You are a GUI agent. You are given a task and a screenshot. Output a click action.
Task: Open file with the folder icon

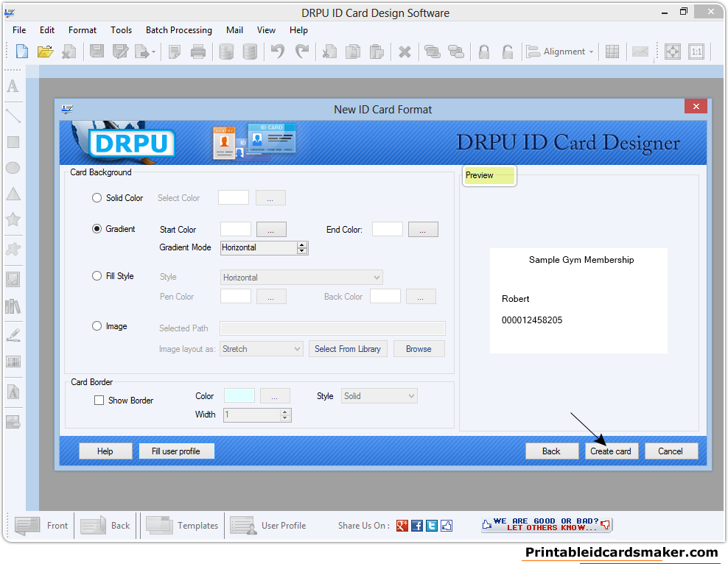(45, 51)
